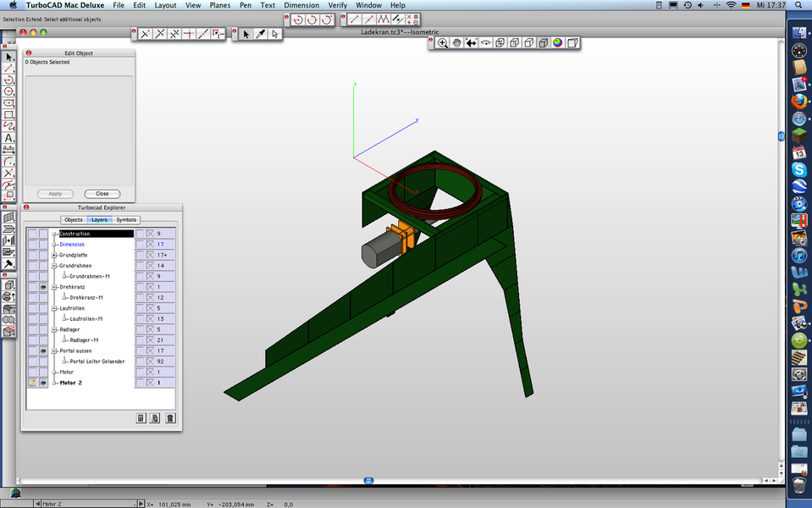The height and width of the screenshot is (508, 812).
Task: Click the Close button in Edit Object
Action: click(x=102, y=194)
